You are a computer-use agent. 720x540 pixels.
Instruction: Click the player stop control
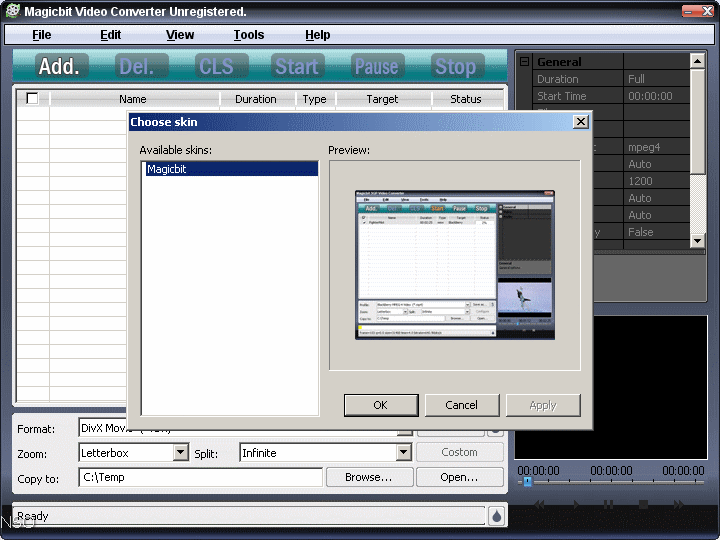tap(643, 505)
